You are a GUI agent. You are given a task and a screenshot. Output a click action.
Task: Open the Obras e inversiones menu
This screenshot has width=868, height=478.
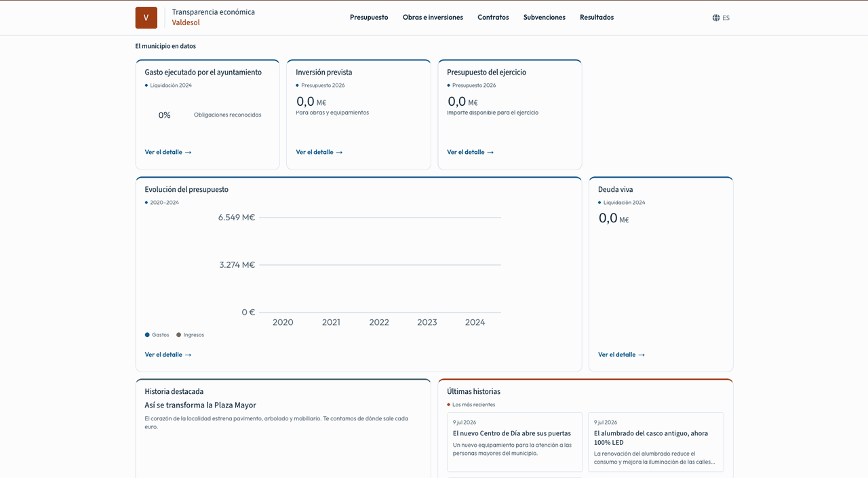(433, 18)
